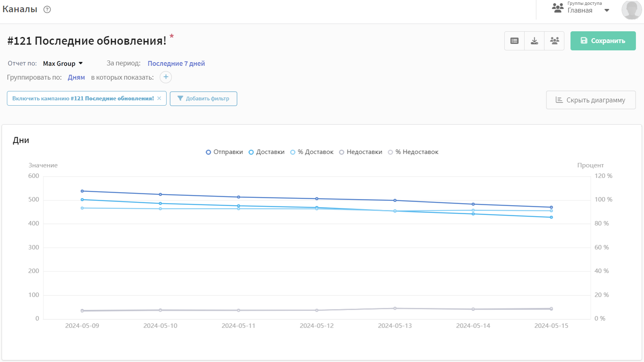
Task: Click the download report icon
Action: (x=534, y=41)
